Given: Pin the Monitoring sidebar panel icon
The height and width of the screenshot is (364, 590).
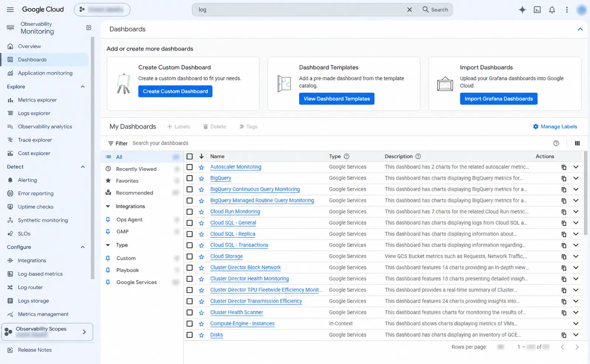Looking at the screenshot, I should (x=89, y=28).
